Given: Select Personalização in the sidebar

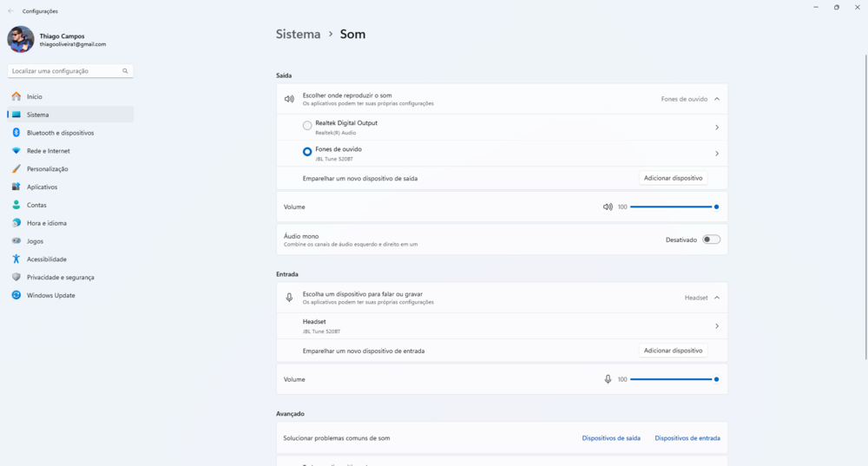Looking at the screenshot, I should 47,169.
